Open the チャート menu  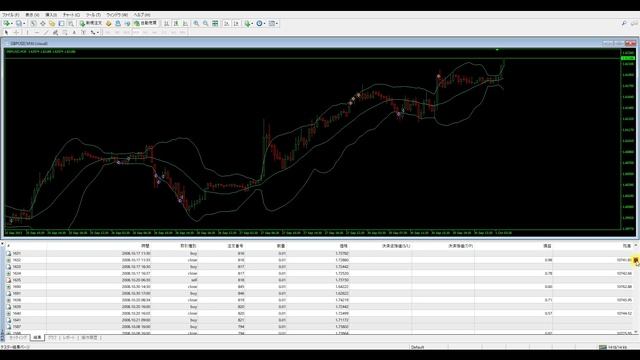pyautogui.click(x=71, y=15)
